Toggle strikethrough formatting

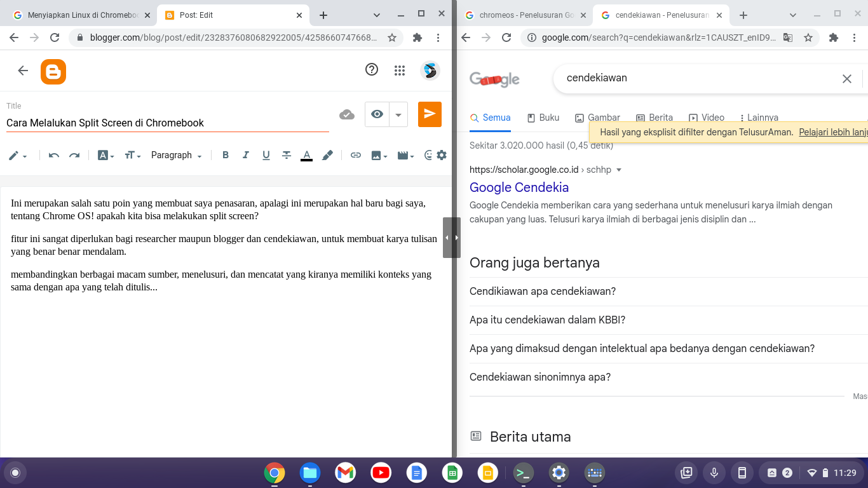pos(287,155)
